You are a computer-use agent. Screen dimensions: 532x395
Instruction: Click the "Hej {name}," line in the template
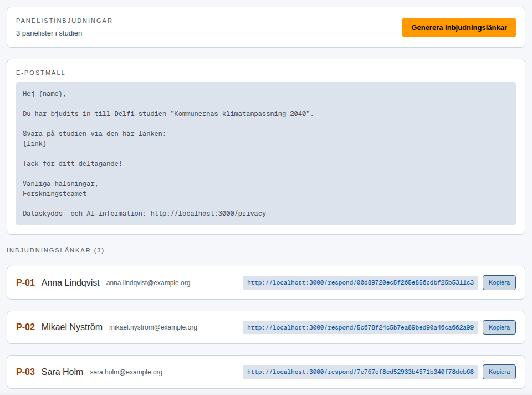44,94
